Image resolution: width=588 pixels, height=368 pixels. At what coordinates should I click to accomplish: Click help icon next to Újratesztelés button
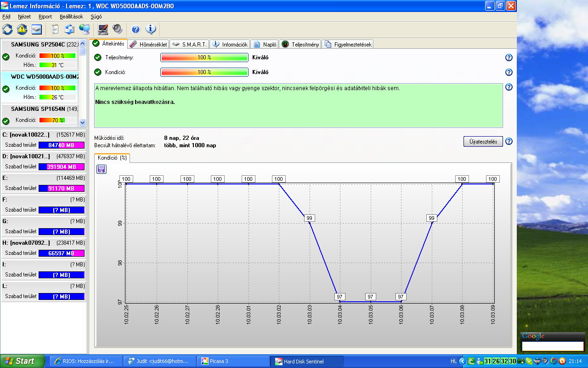point(509,141)
